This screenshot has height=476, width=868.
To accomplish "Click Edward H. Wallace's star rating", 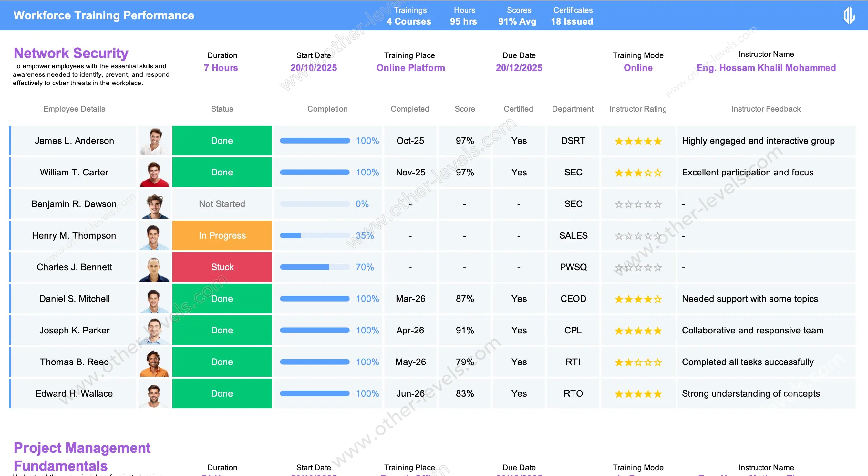I will click(638, 394).
